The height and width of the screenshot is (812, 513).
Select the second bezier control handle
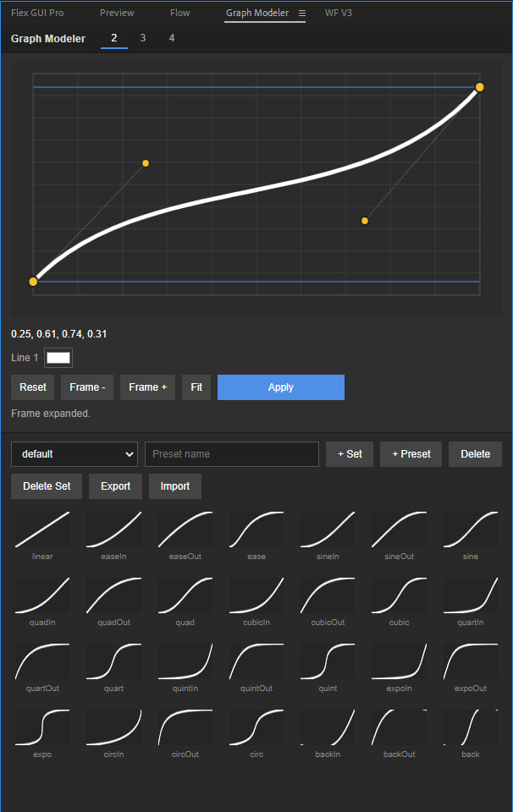pos(365,221)
